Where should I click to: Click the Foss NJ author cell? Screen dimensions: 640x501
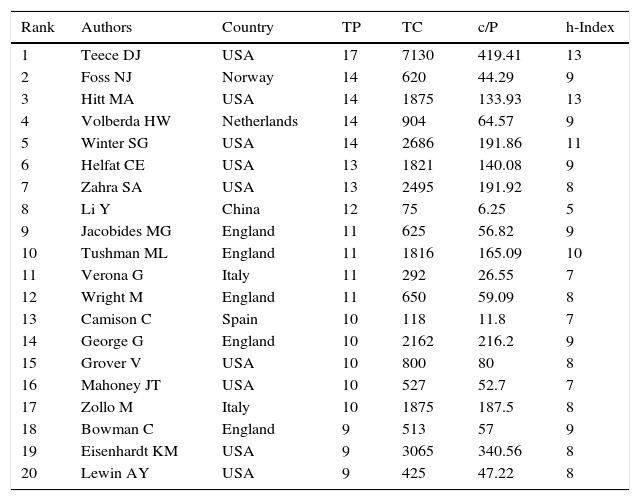[x=106, y=78]
